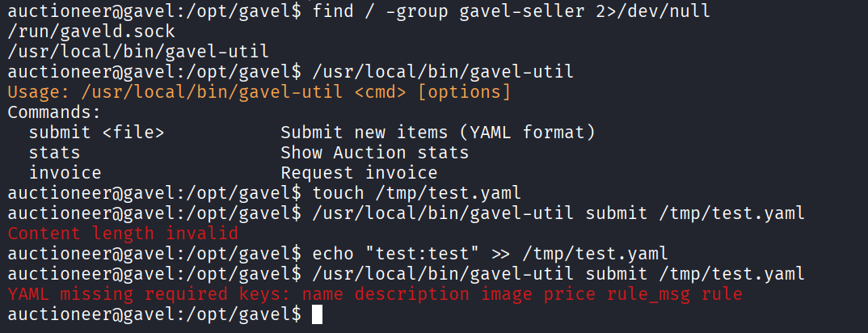Click [options] in the usage line

click(463, 92)
